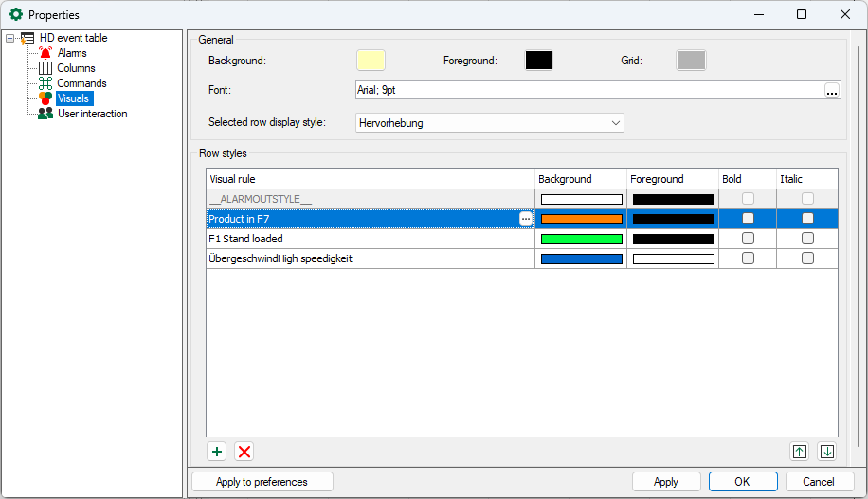The height and width of the screenshot is (499, 868).
Task: Click the Alarms bell icon in tree
Action: pyautogui.click(x=45, y=53)
